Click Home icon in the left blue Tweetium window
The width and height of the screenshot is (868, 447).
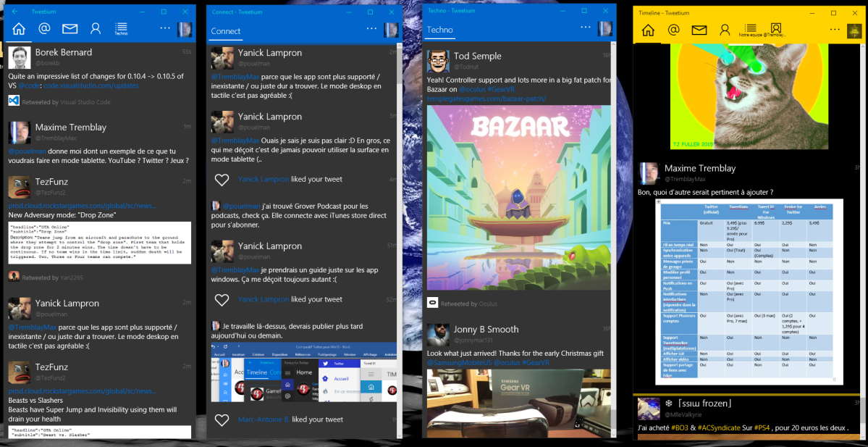click(19, 29)
